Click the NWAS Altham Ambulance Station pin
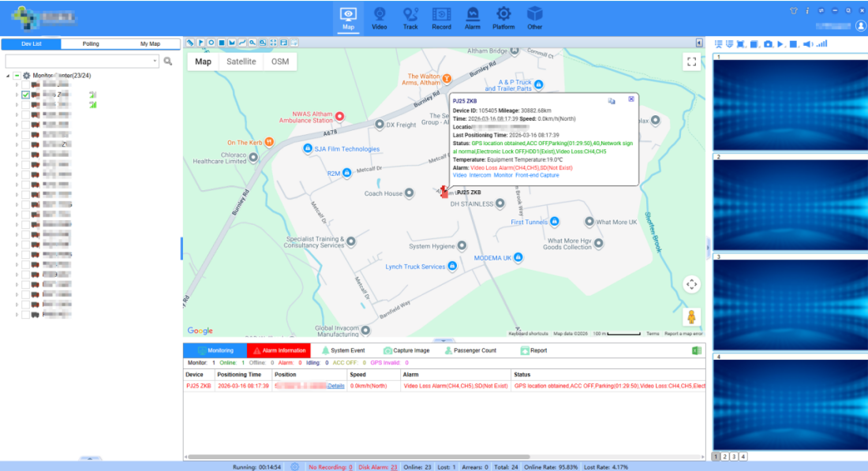This screenshot has height=471, width=868. tap(340, 116)
